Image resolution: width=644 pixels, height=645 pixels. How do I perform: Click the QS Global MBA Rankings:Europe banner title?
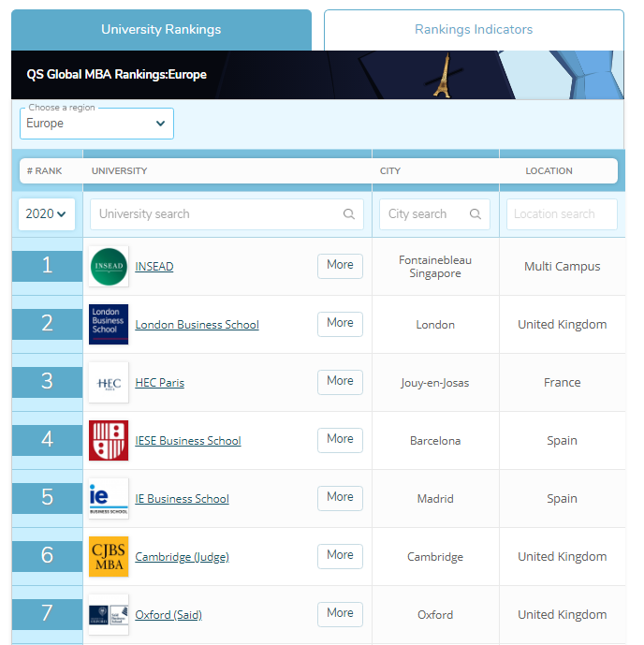117,75
